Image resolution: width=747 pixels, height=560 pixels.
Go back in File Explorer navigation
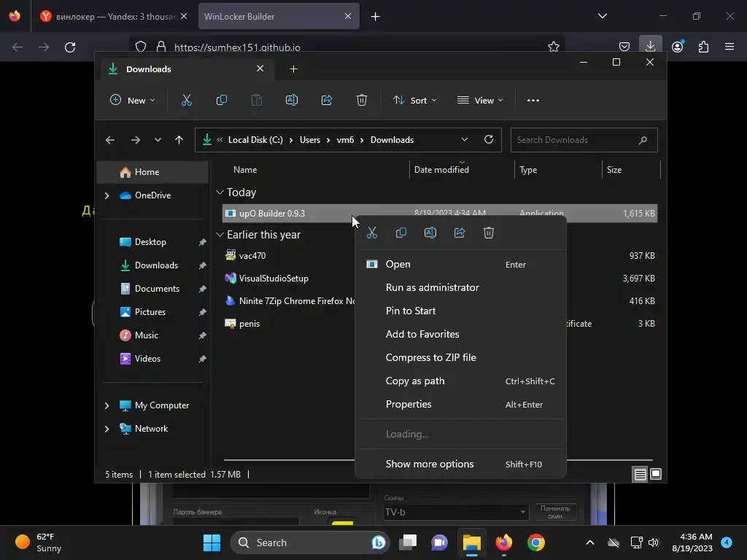[x=110, y=140]
